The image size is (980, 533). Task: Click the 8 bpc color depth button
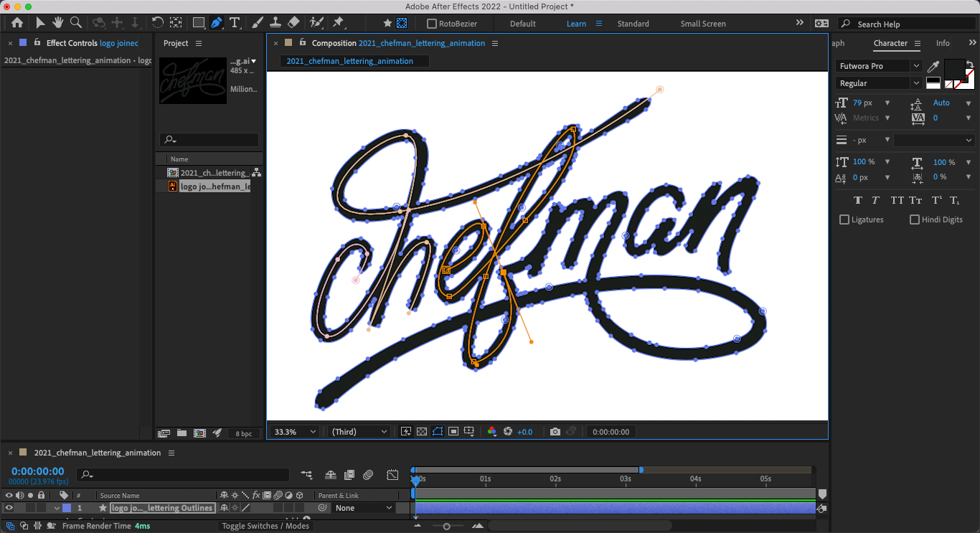pyautogui.click(x=244, y=434)
